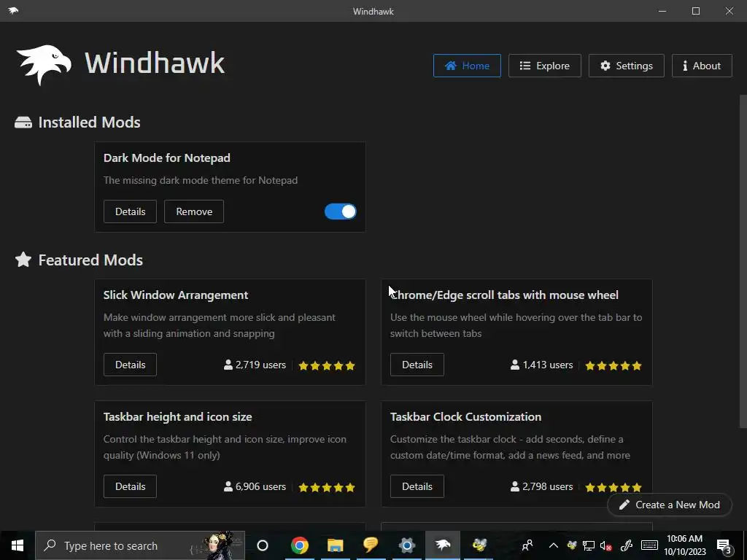The height and width of the screenshot is (560, 747).
Task: Open the About tab
Action: click(x=702, y=66)
